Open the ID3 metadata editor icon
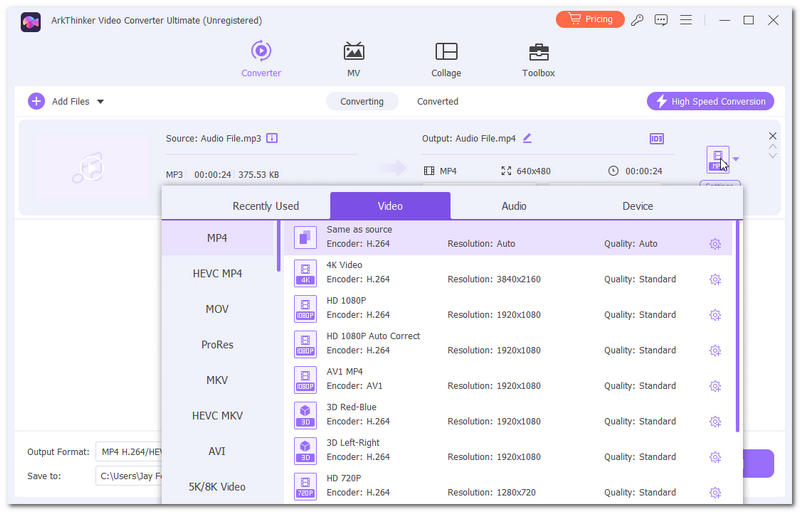 (657, 139)
